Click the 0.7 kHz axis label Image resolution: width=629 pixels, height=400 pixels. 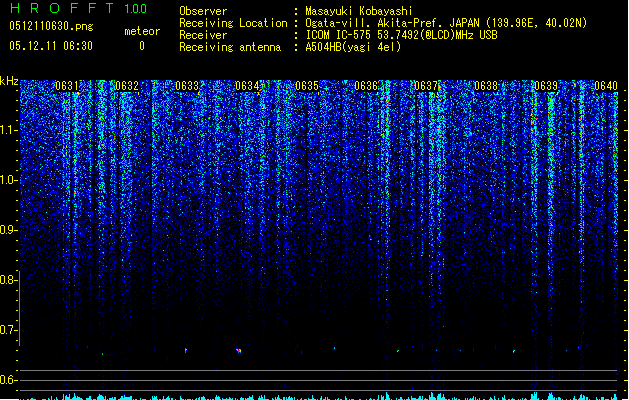click(9, 330)
